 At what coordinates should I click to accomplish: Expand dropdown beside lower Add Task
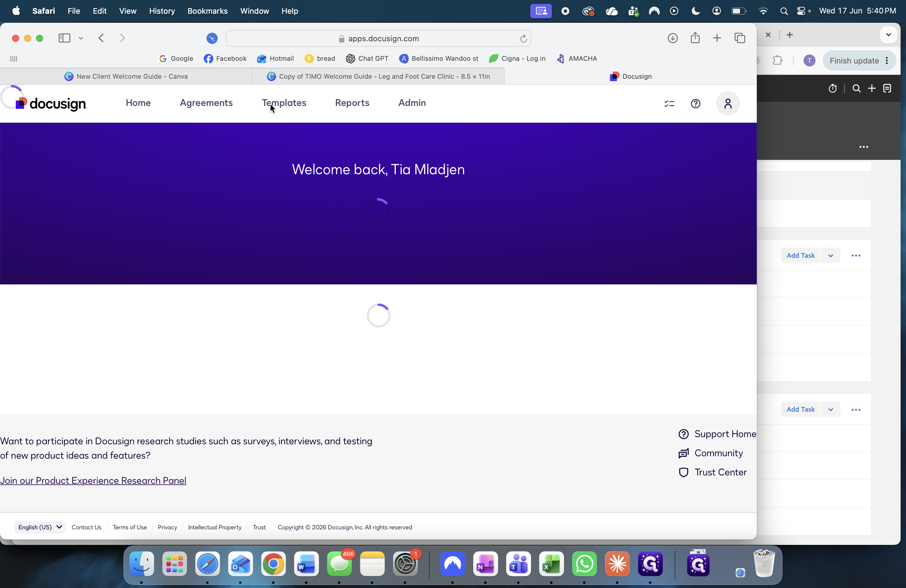[x=830, y=409]
